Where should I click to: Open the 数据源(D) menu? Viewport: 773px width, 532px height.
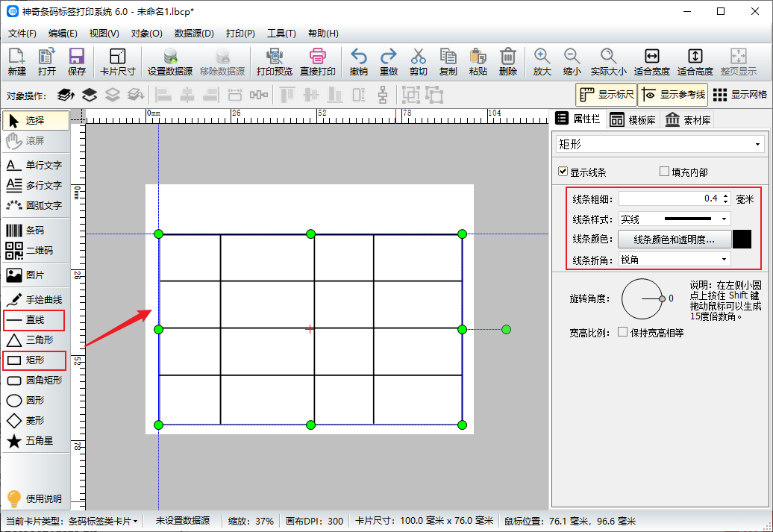coord(194,34)
